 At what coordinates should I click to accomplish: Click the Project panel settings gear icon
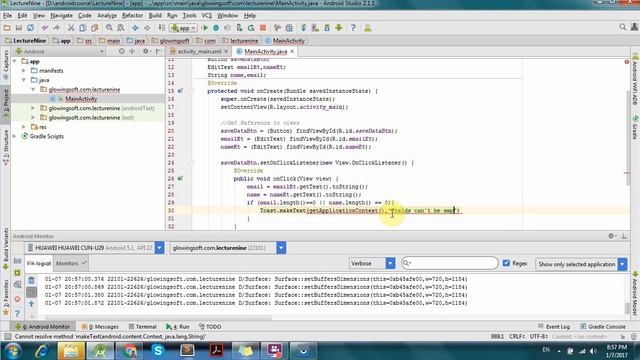click(x=146, y=51)
